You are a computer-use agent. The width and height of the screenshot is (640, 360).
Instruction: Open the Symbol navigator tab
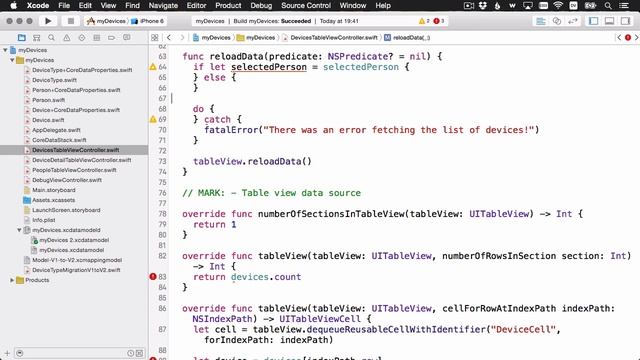[36, 38]
